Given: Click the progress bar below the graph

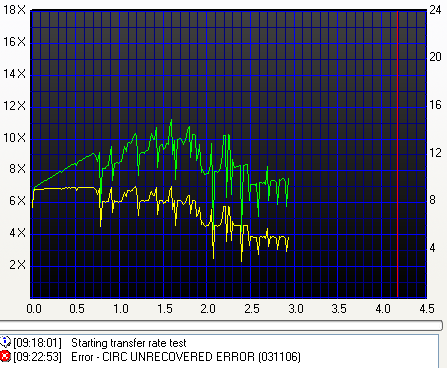Looking at the screenshot, I should click(x=221, y=325).
